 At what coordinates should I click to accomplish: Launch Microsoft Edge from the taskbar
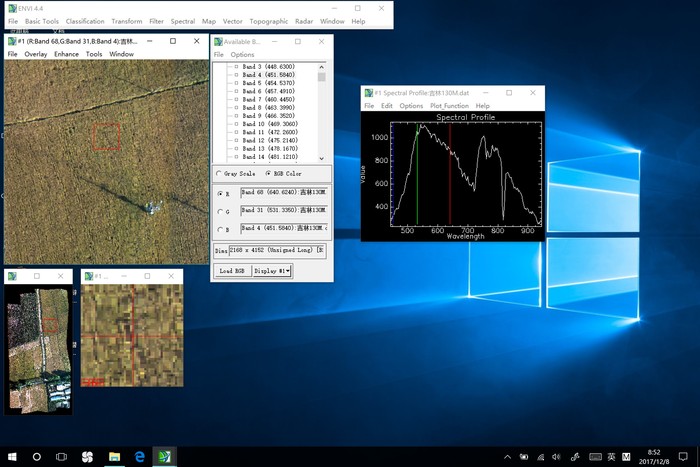(140, 456)
